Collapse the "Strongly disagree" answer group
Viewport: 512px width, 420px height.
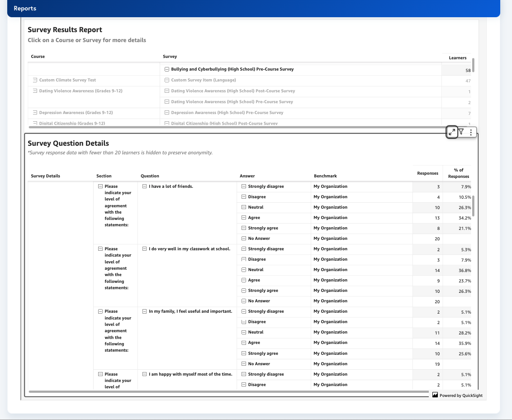pos(244,186)
